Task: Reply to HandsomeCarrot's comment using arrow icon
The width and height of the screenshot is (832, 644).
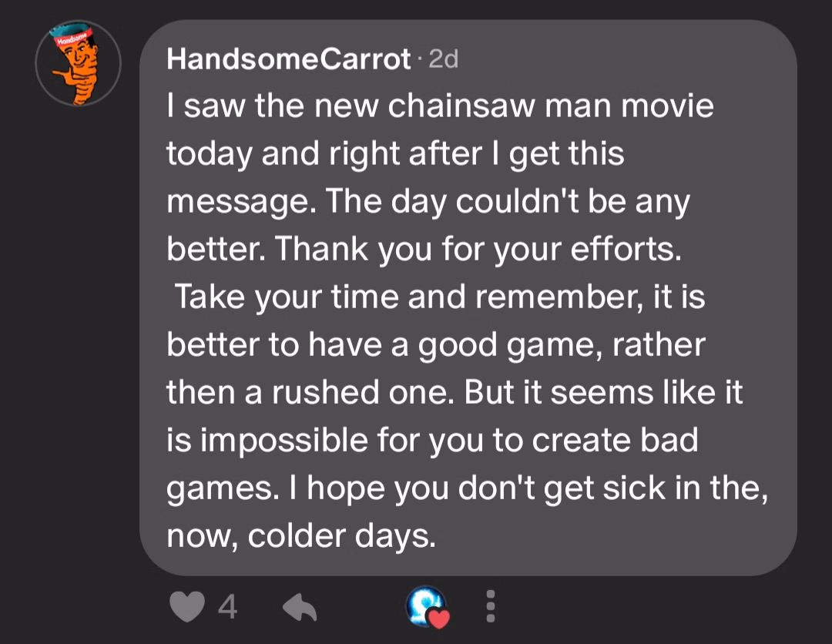Action: [x=300, y=607]
